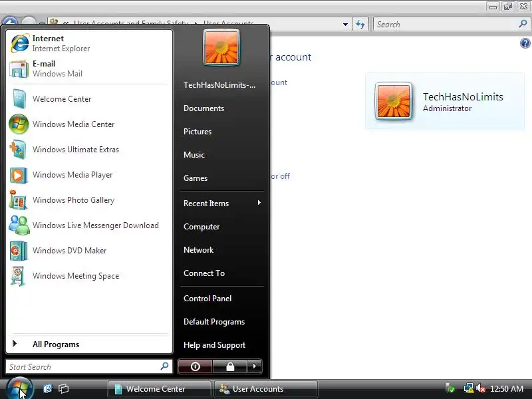Open TechHasNoLimits personal folder
The image size is (532, 399).
point(219,85)
